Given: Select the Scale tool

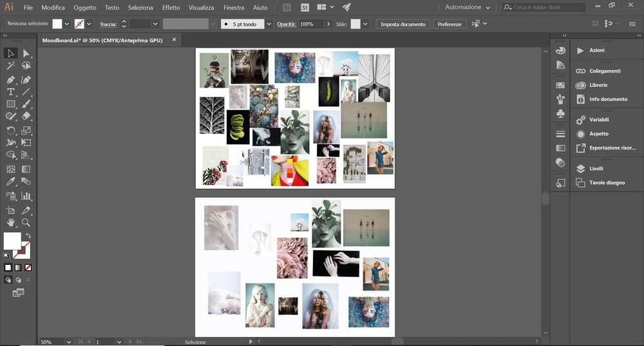Looking at the screenshot, I should point(26,131).
